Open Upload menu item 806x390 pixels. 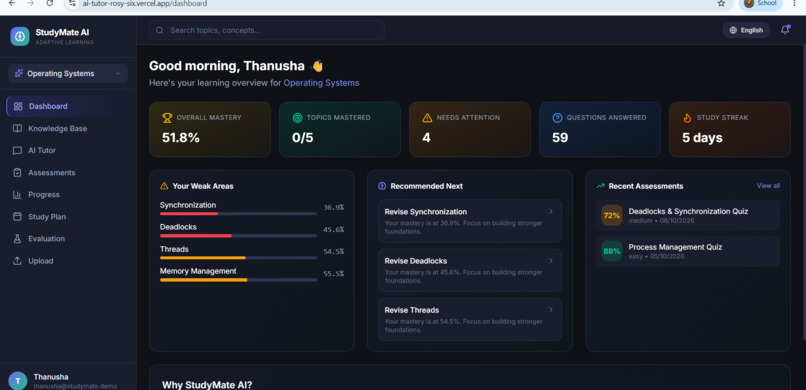point(68,261)
